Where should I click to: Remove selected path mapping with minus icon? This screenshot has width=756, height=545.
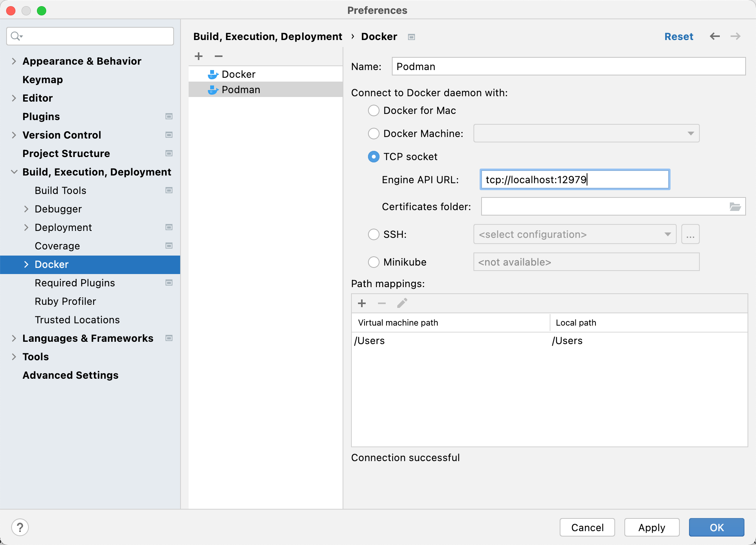(382, 303)
